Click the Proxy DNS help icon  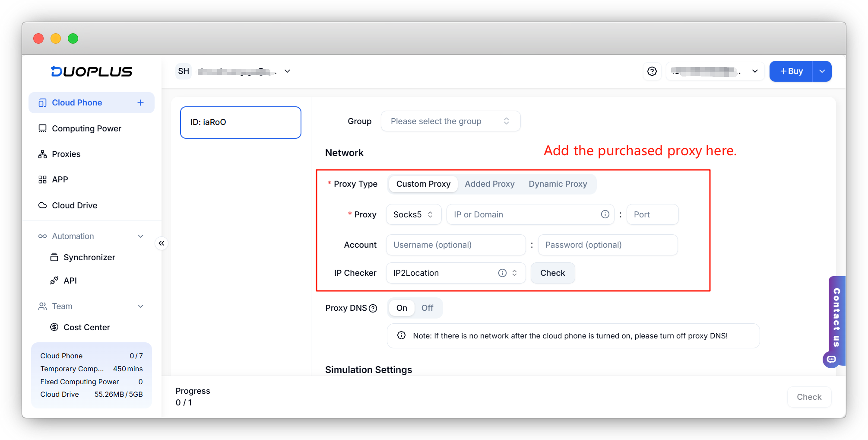373,308
